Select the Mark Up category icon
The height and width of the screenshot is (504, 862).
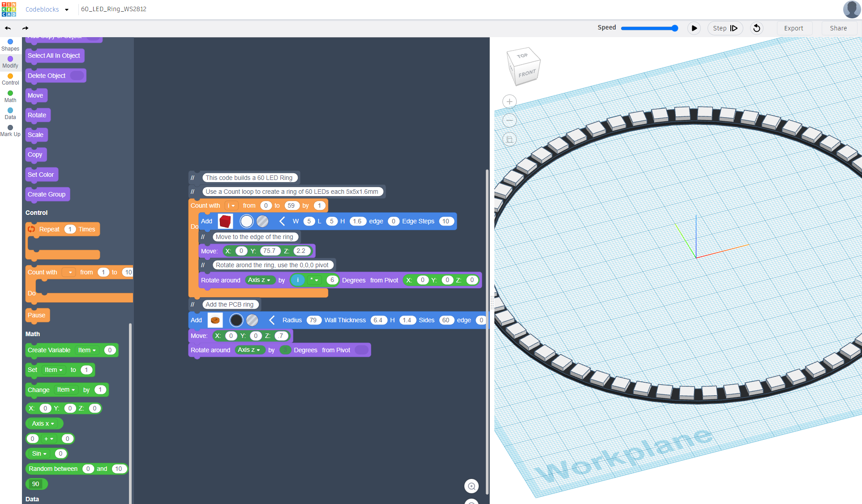[10, 130]
